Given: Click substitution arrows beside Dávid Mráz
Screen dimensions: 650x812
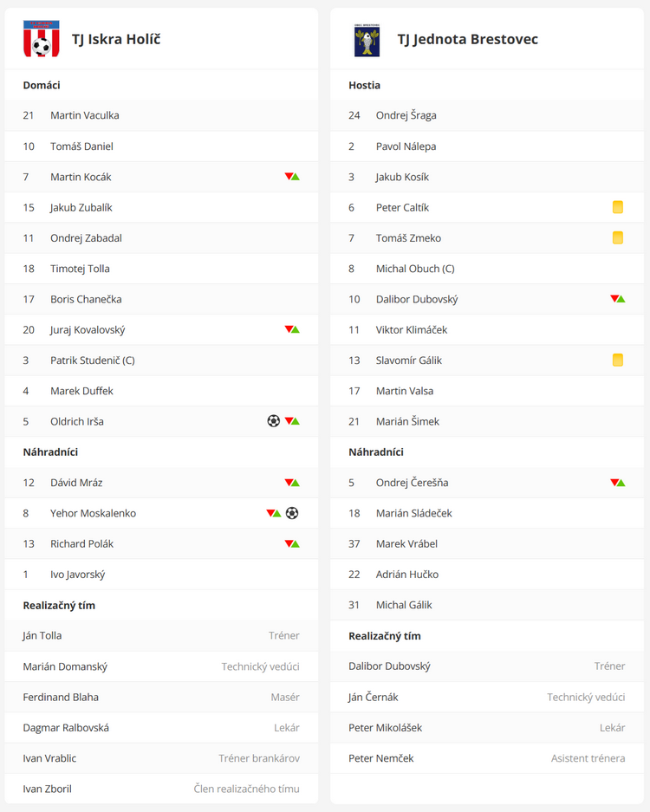Looking at the screenshot, I should coord(292,483).
